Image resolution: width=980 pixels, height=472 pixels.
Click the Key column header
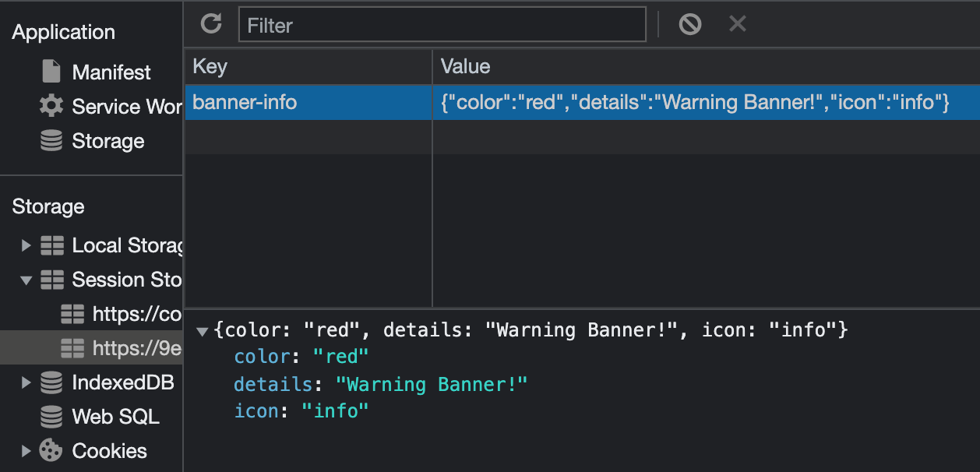308,66
